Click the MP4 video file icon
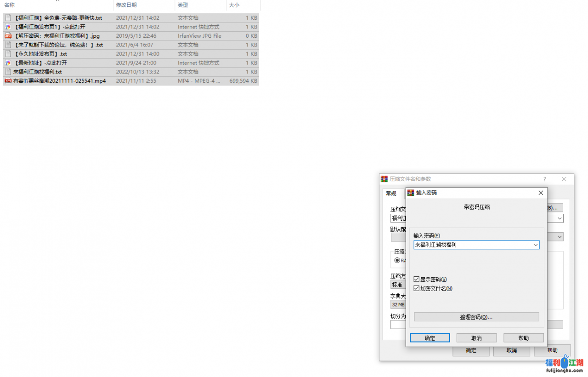 pos(8,81)
